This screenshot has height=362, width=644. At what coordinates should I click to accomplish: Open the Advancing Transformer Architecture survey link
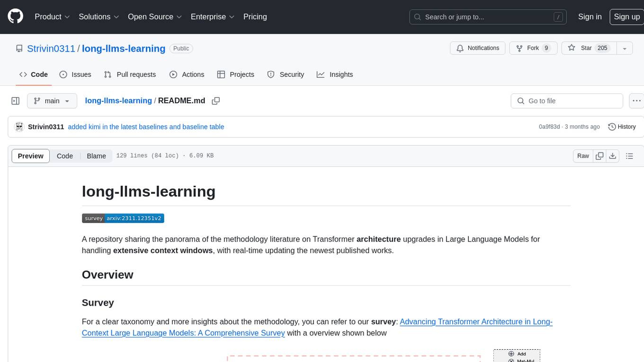click(317, 327)
